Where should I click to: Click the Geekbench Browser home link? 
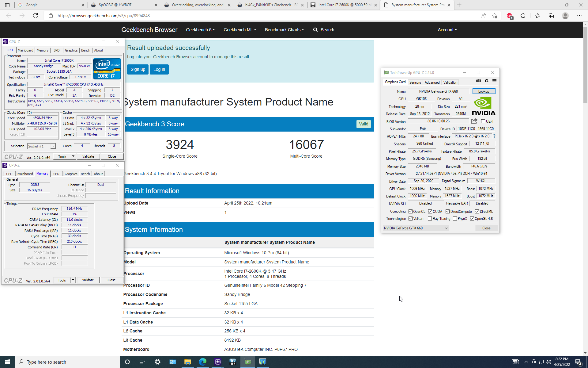click(x=149, y=30)
